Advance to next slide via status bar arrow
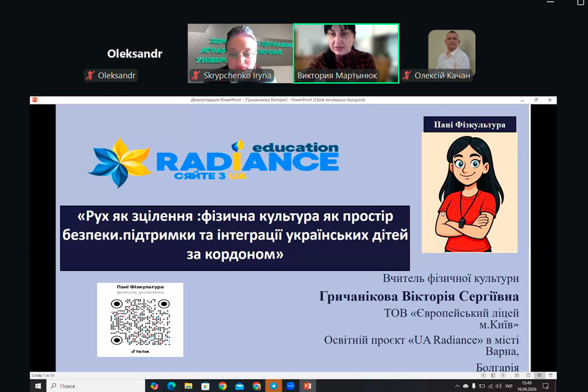Viewport: 588px width, 392px height. pos(503,375)
